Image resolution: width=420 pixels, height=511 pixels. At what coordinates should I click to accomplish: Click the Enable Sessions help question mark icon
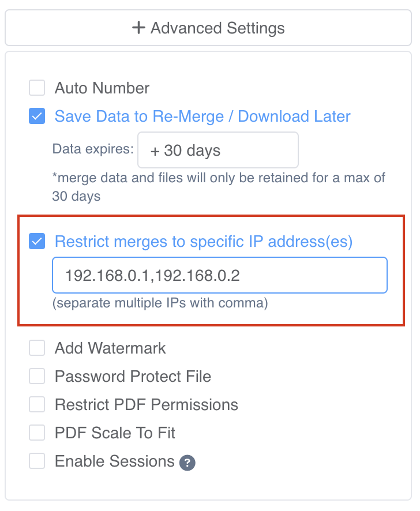click(187, 463)
